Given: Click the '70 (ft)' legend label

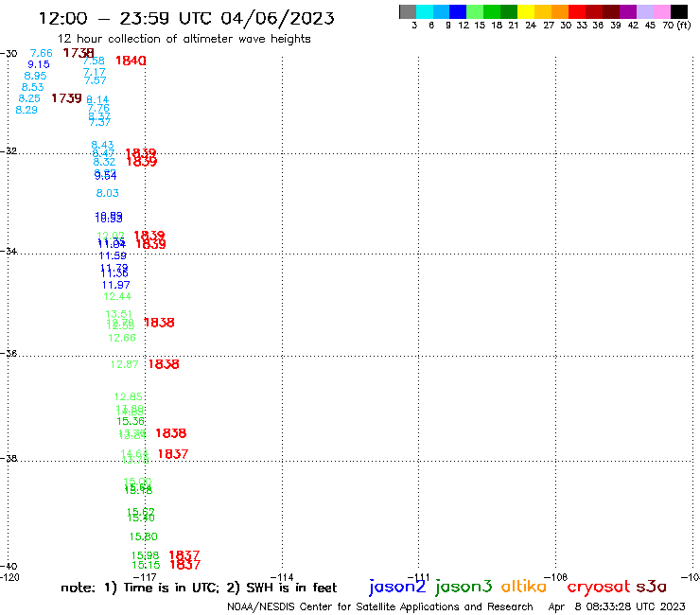Looking at the screenshot, I should point(676,25).
